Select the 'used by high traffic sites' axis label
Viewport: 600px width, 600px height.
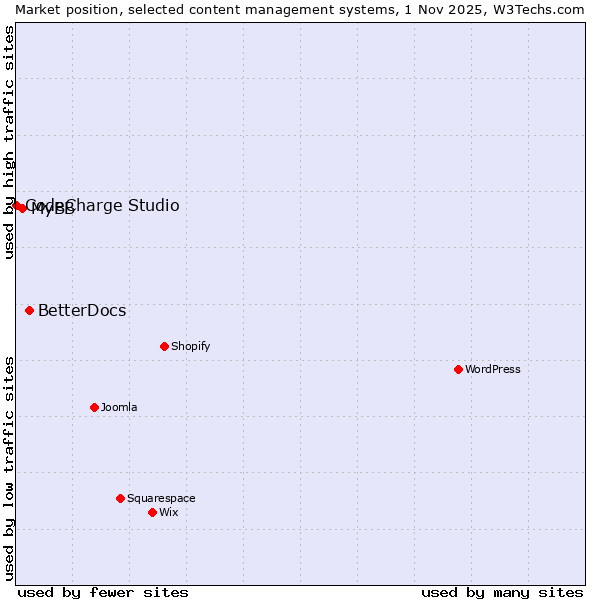pos(9,142)
